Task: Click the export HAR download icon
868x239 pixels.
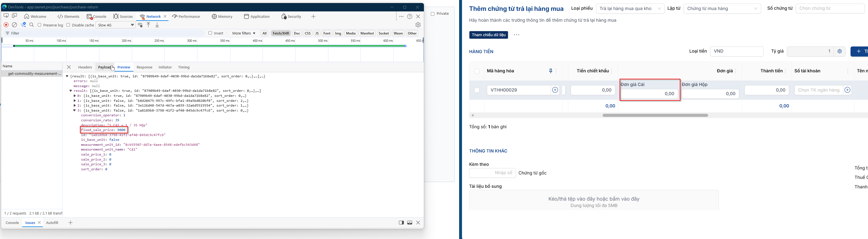Action: click(x=157, y=25)
